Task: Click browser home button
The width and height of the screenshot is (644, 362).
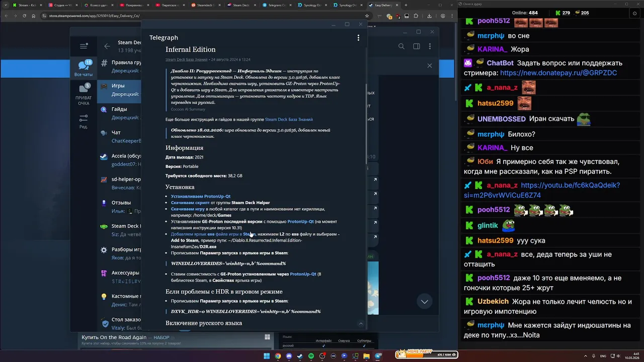Action: pyautogui.click(x=33, y=16)
